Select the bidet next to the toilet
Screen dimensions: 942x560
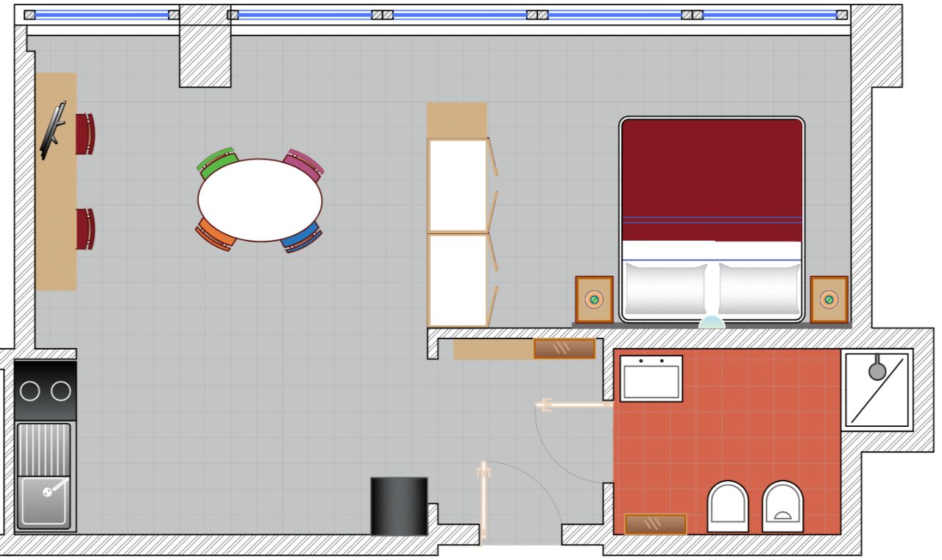782,507
